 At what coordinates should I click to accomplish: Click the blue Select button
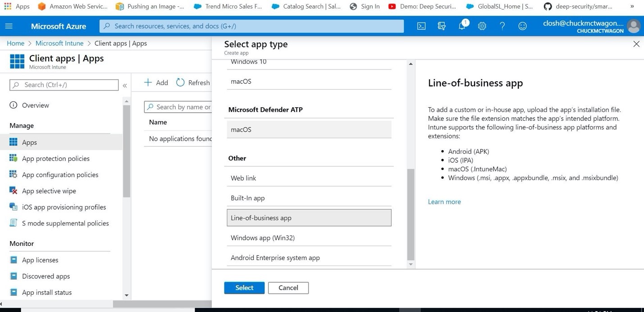[244, 288]
